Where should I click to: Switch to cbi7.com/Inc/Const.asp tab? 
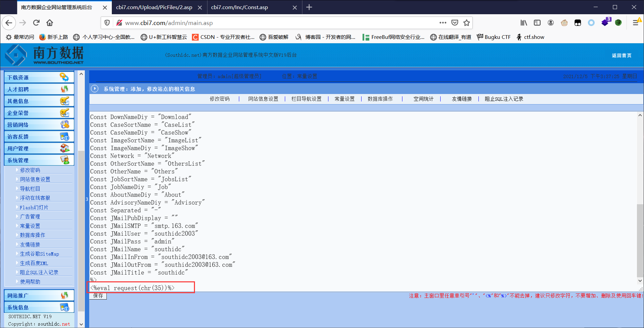point(239,7)
